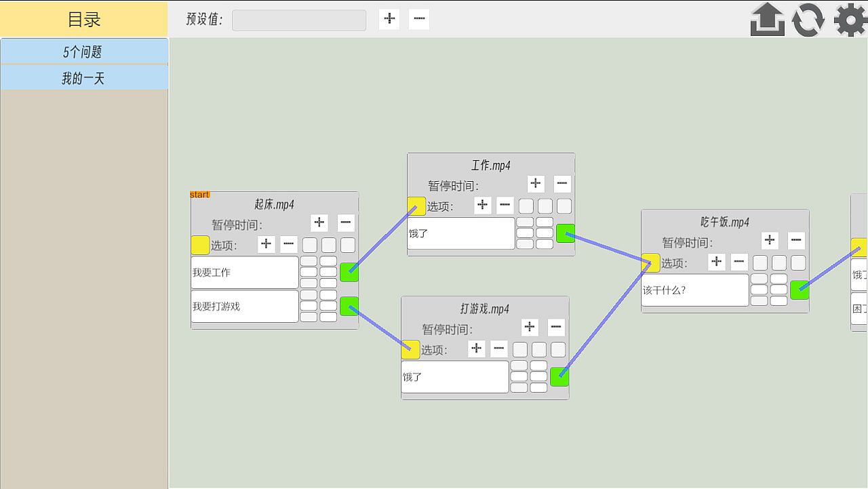Select 5个问题 in the directory list
868x489 pixels.
pyautogui.click(x=84, y=52)
